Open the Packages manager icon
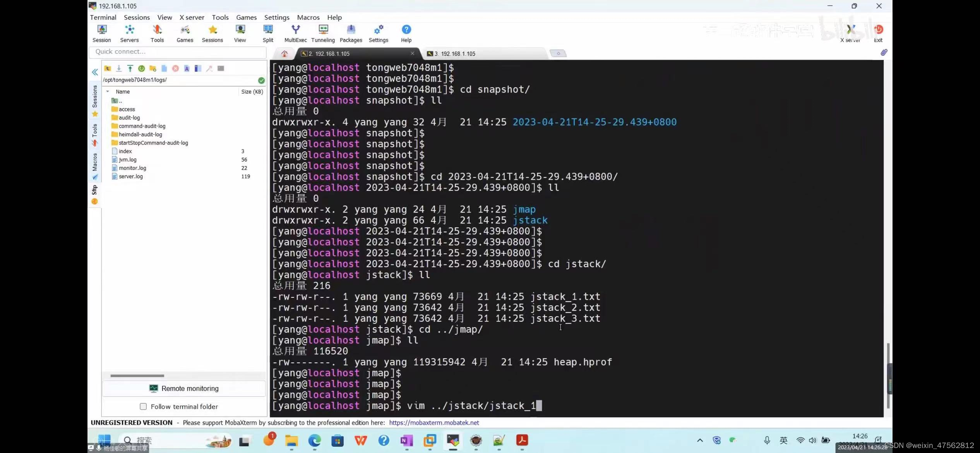This screenshot has width=980, height=453. tap(351, 33)
